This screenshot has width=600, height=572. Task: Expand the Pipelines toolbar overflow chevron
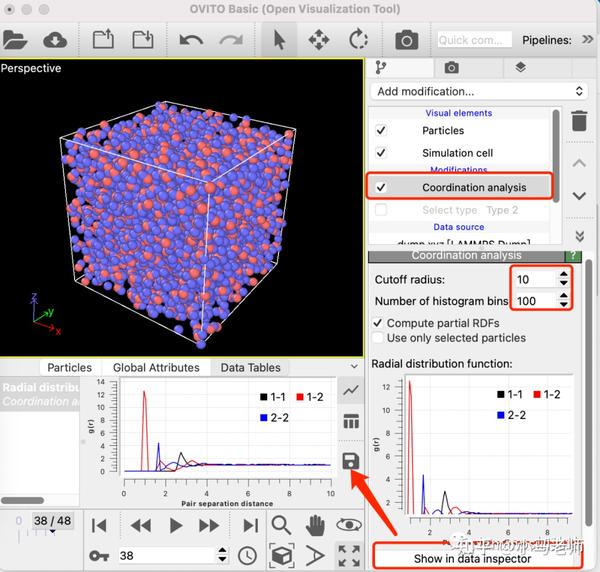click(x=587, y=39)
